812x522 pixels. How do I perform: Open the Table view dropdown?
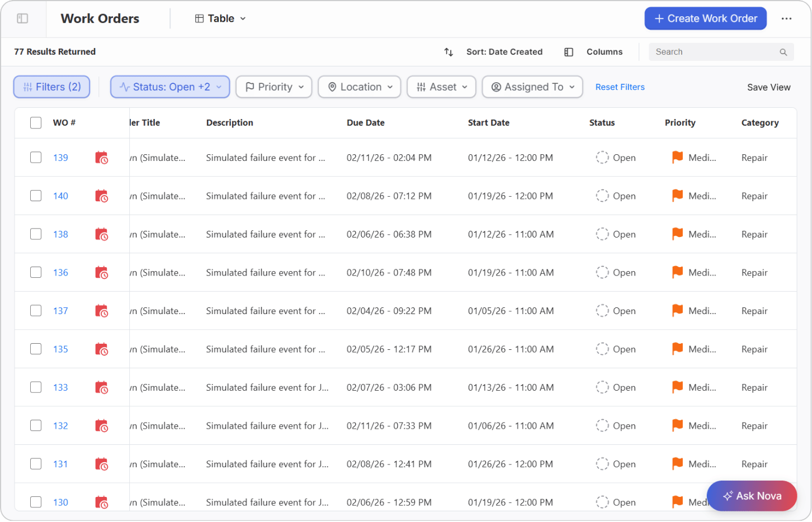[220, 18]
